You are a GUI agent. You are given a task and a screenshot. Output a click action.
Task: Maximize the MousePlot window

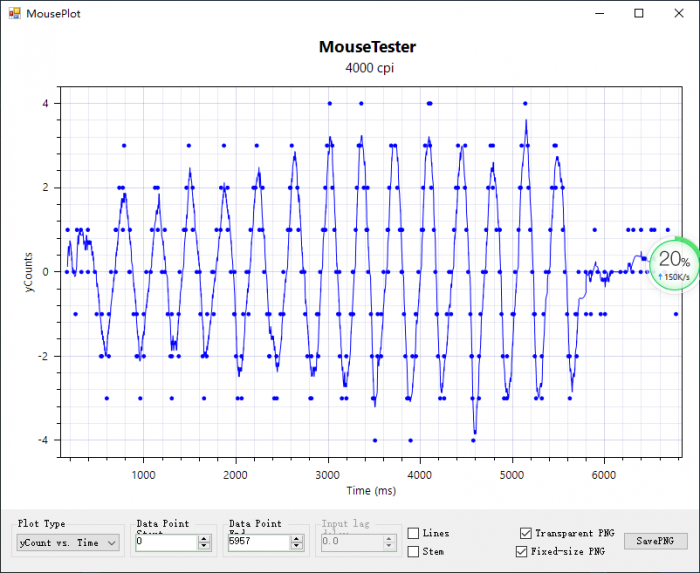(x=639, y=12)
